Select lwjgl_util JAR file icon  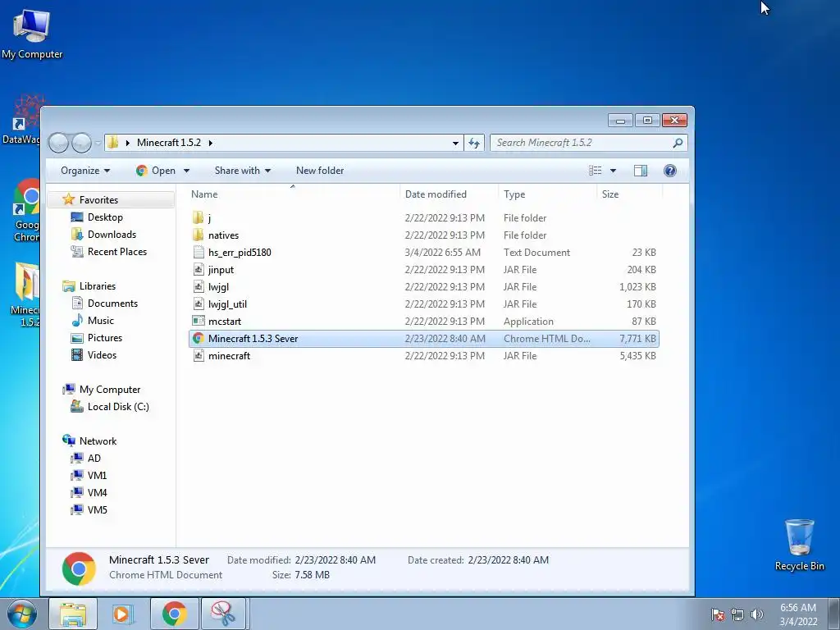[x=199, y=304]
